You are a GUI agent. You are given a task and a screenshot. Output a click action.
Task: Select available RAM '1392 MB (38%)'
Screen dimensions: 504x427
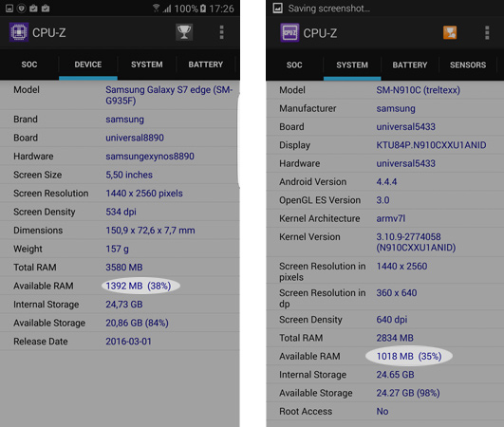pos(139,286)
